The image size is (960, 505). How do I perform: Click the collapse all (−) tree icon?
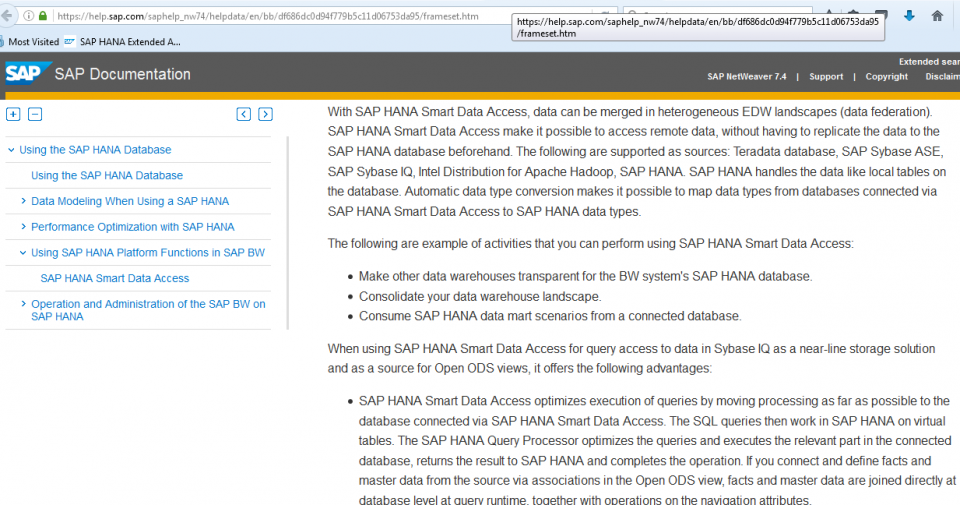pos(35,114)
